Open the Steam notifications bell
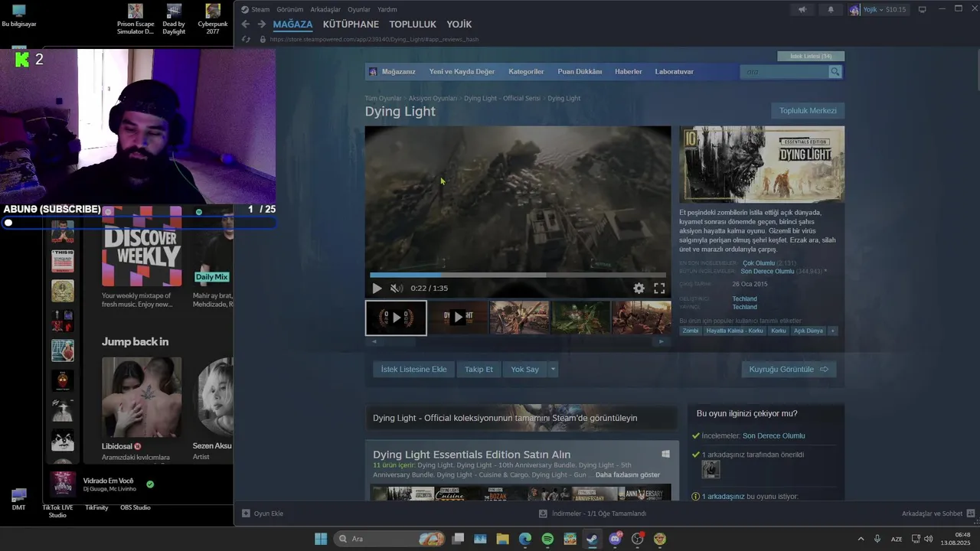This screenshot has height=551, width=980. [x=831, y=9]
